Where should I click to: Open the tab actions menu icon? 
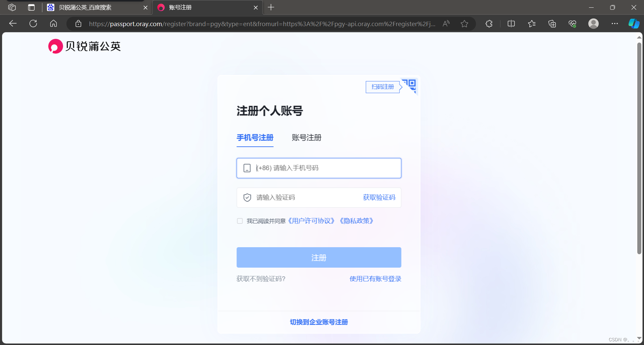click(32, 7)
